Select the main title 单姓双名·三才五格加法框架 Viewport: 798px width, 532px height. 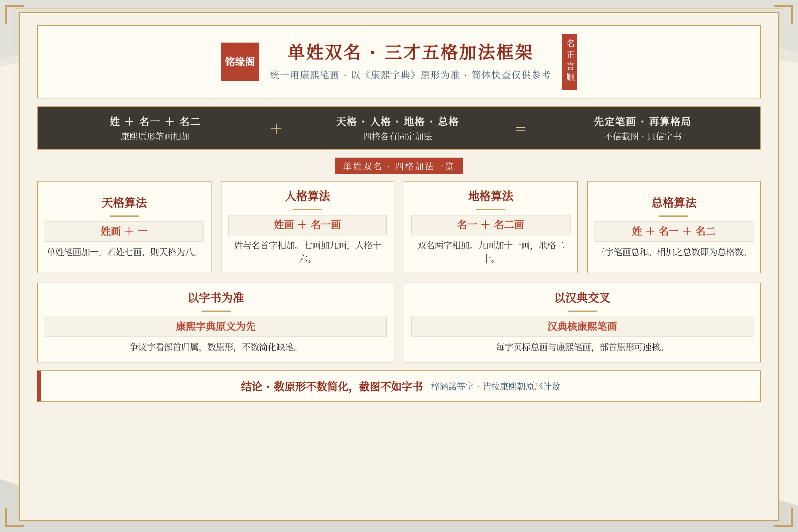tap(410, 52)
